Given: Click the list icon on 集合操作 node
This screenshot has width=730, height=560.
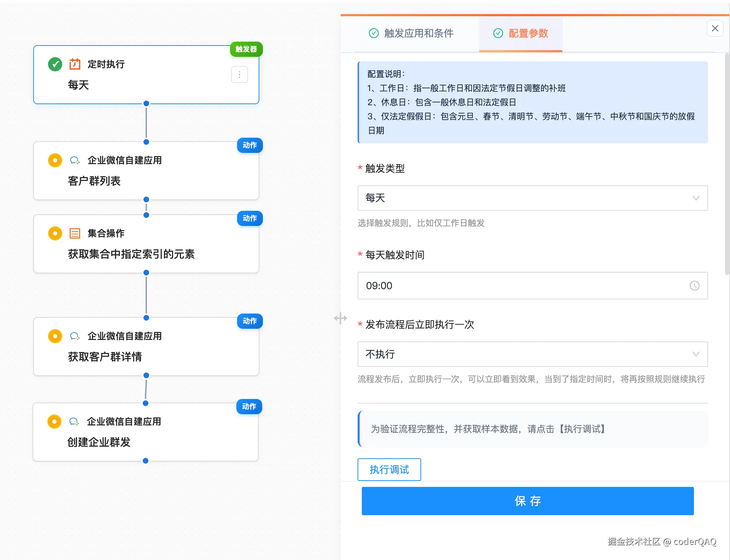Looking at the screenshot, I should tap(75, 233).
